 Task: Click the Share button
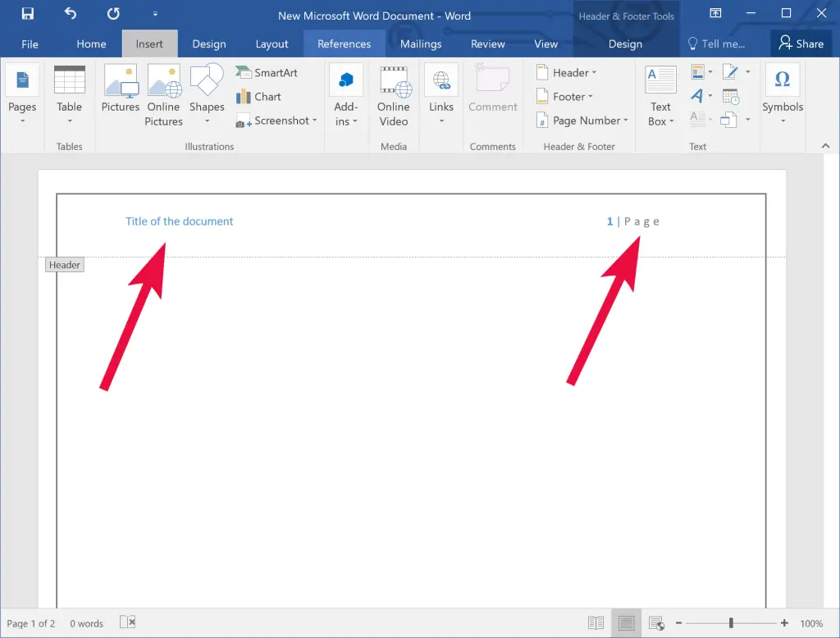[801, 43]
